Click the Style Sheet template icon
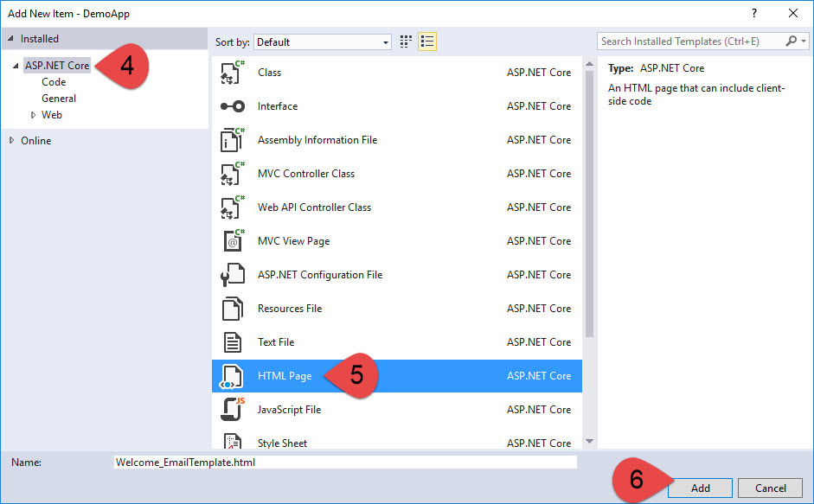Screen dimensions: 814x504 [232, 441]
